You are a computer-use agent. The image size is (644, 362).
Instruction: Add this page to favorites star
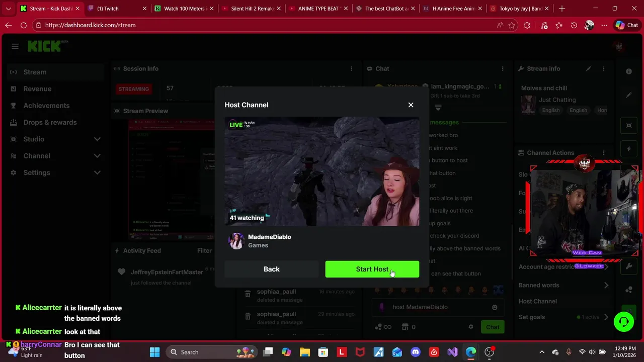[512, 25]
